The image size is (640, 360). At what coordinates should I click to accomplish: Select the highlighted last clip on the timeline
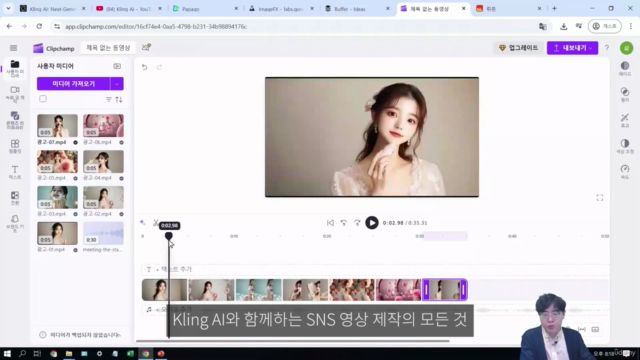[x=445, y=290]
